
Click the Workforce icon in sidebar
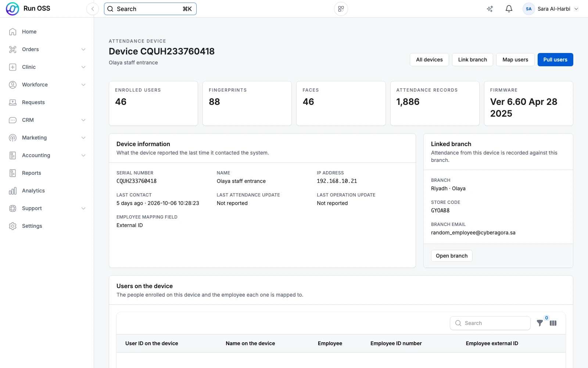pyautogui.click(x=12, y=85)
